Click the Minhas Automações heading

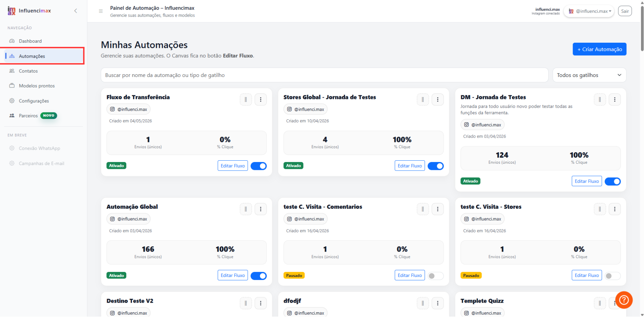[144, 45]
